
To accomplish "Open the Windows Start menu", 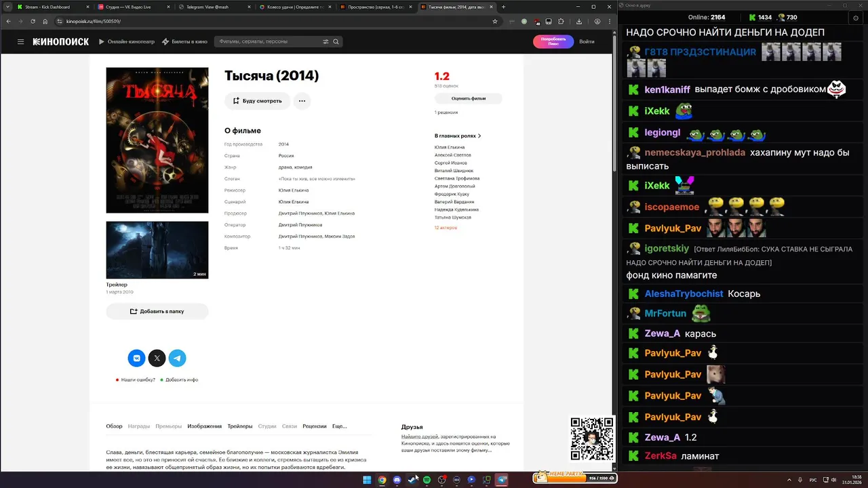I will pyautogui.click(x=367, y=480).
